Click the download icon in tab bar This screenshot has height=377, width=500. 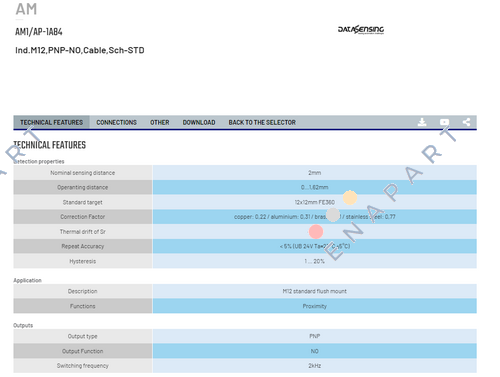click(422, 122)
